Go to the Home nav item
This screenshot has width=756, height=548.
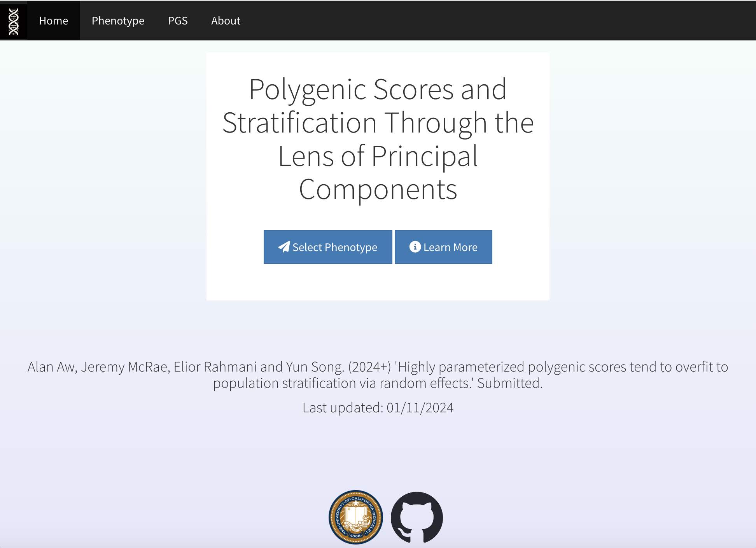click(x=54, y=21)
